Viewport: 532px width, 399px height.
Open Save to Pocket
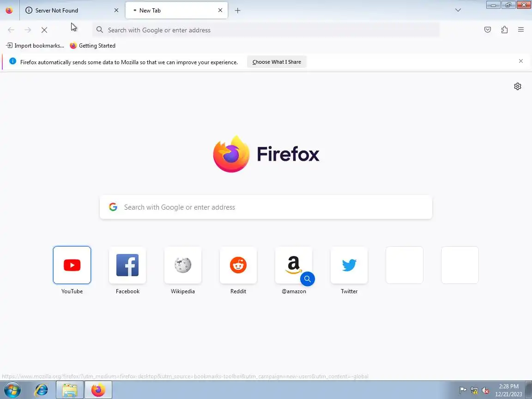pos(488,30)
